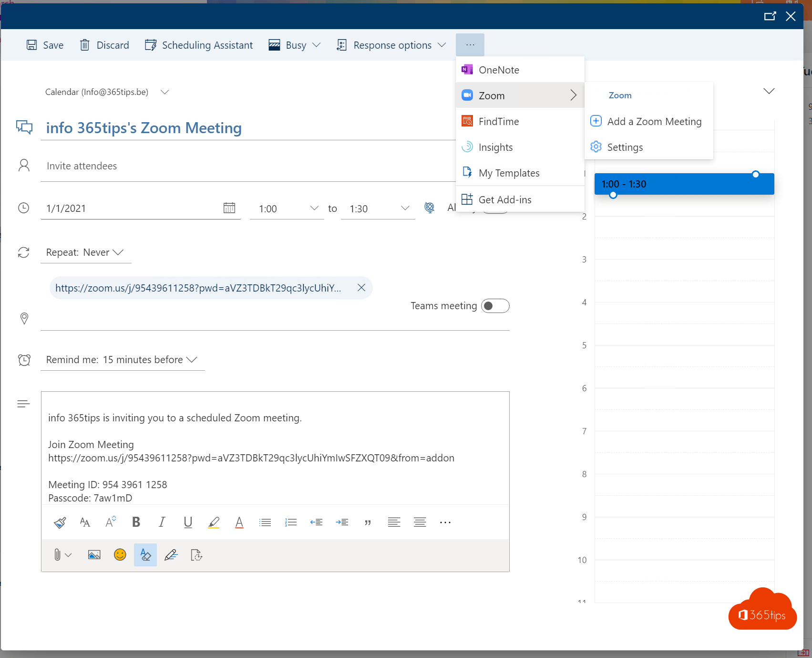Image resolution: width=812 pixels, height=658 pixels.
Task: Underline the selected text
Action: pos(188,522)
